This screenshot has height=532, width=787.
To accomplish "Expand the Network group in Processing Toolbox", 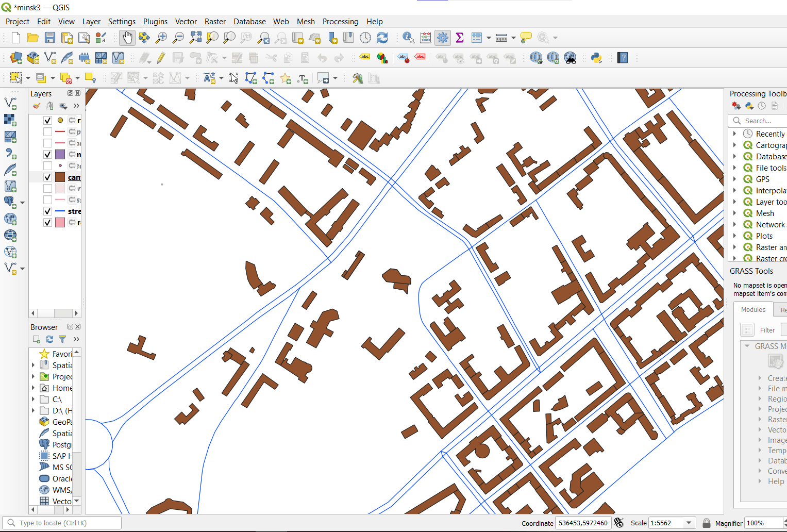I will click(x=735, y=224).
